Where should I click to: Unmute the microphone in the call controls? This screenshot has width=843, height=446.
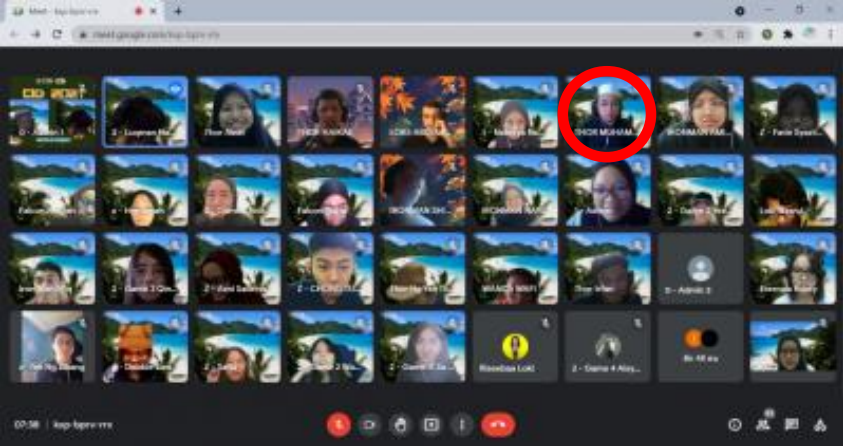(x=339, y=424)
